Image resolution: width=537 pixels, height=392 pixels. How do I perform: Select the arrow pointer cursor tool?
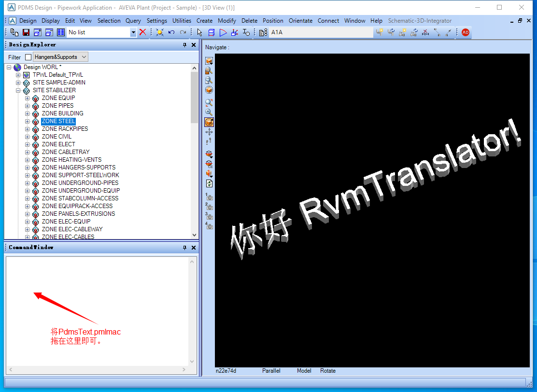[x=199, y=32]
